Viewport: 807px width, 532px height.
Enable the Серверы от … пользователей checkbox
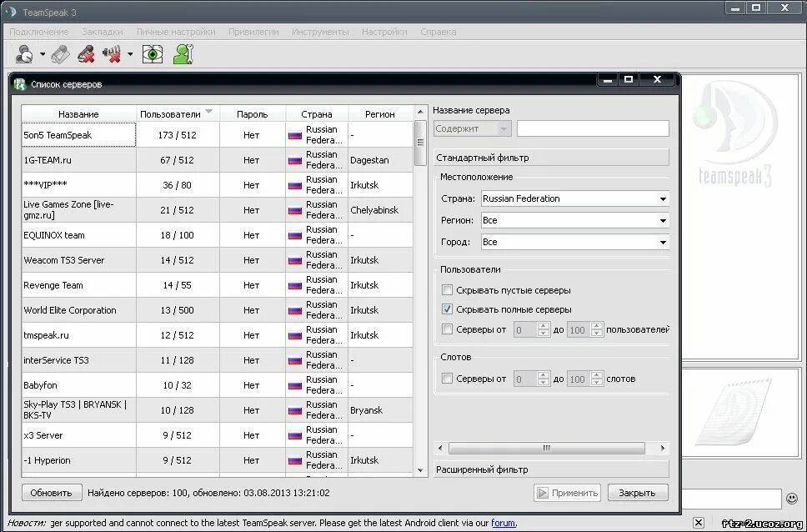click(x=447, y=329)
